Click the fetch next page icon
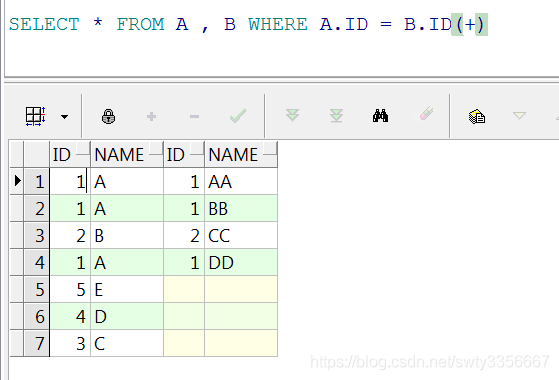The width and height of the screenshot is (559, 380). pos(292,115)
